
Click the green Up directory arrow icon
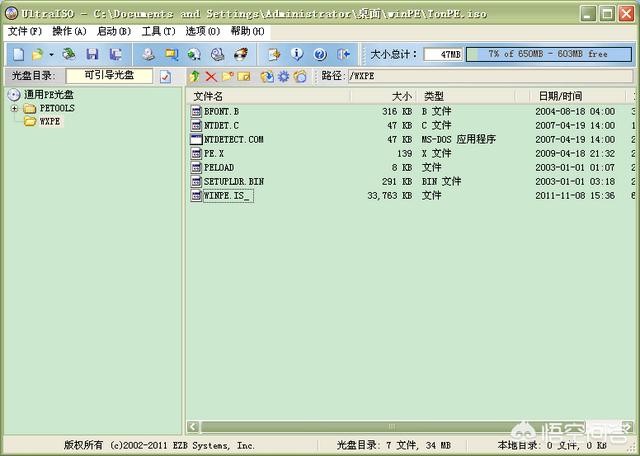pyautogui.click(x=194, y=76)
